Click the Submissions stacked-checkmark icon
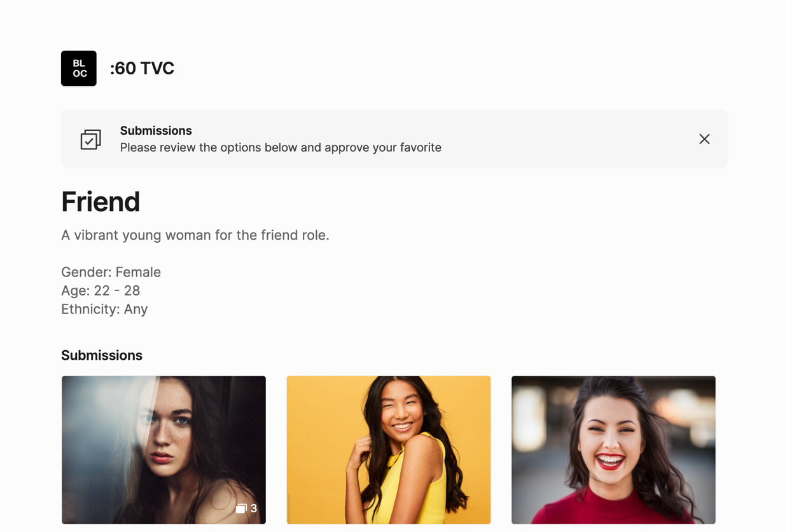The height and width of the screenshot is (532, 785). pos(90,139)
